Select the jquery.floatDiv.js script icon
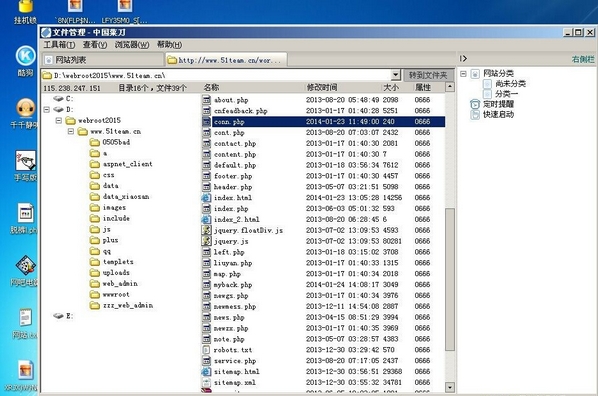Screen dimensions: 598x396 pyautogui.click(x=206, y=230)
